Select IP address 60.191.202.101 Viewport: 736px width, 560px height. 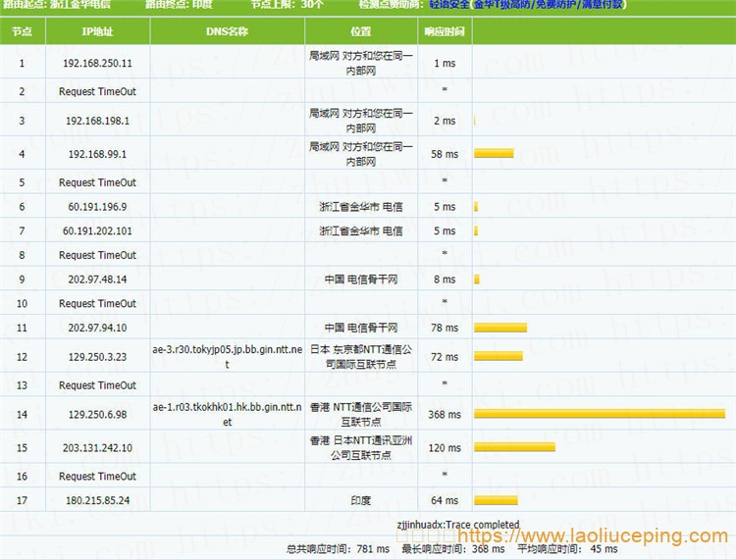pyautogui.click(x=97, y=231)
